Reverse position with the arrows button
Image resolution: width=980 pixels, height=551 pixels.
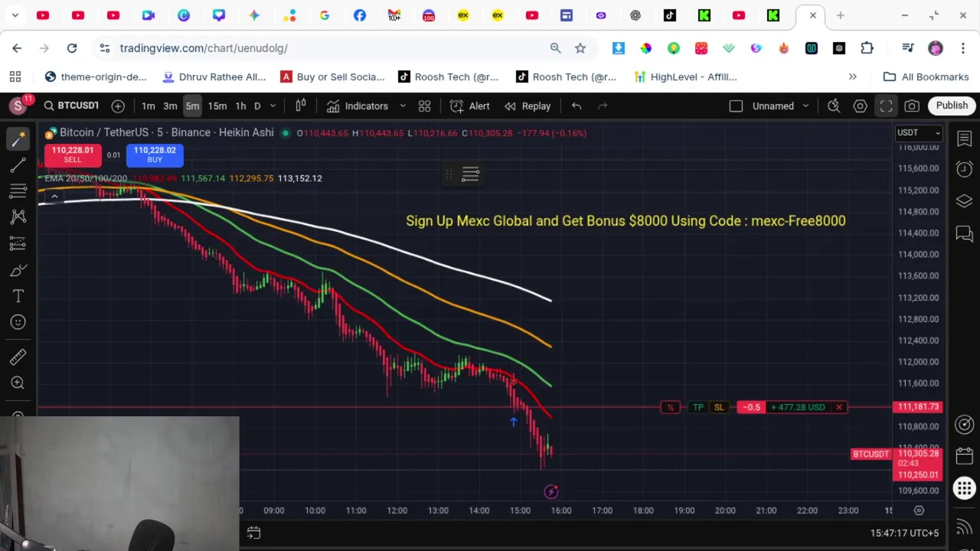click(671, 407)
